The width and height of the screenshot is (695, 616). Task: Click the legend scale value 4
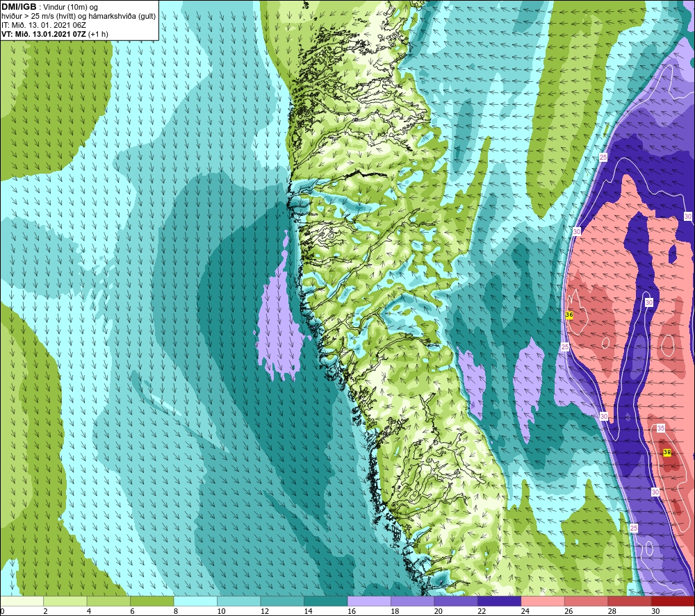(89, 612)
